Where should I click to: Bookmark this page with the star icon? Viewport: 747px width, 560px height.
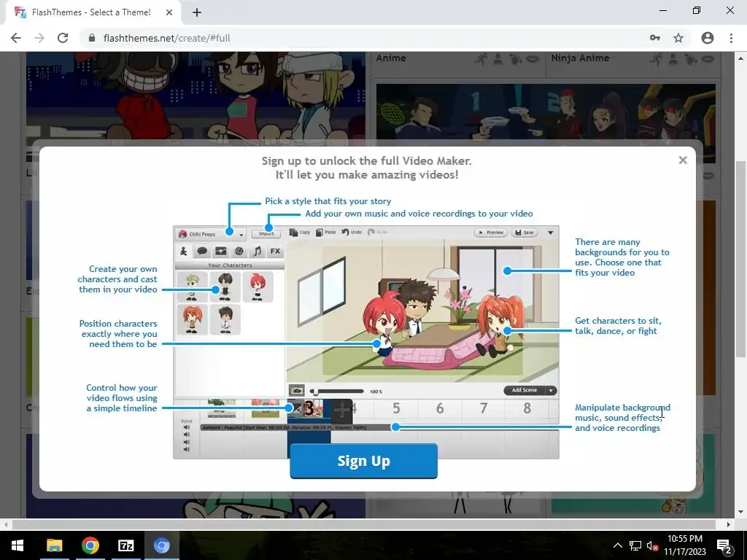678,38
